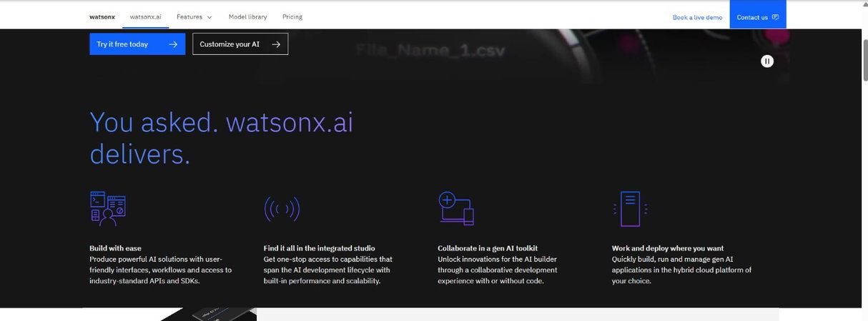Viewport: 868px width, 321px height.
Task: Pause the hero video animation
Action: pyautogui.click(x=767, y=61)
